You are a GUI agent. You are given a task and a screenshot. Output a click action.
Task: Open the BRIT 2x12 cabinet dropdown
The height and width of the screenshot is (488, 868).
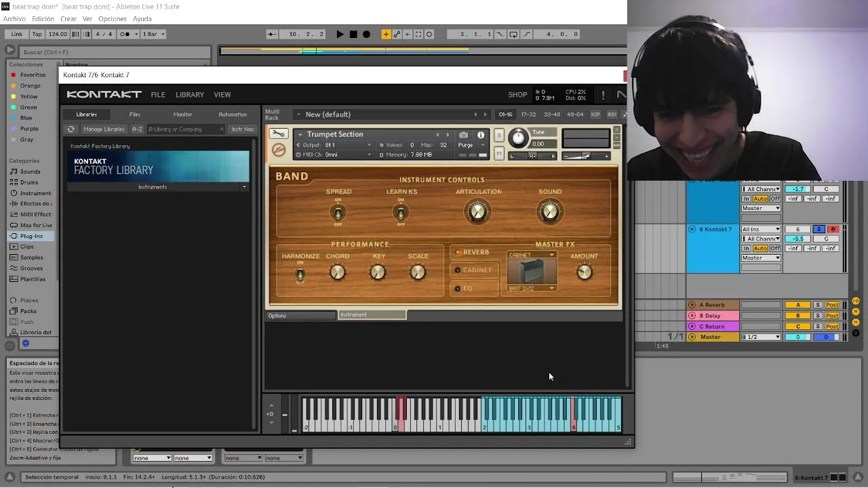[x=531, y=288]
